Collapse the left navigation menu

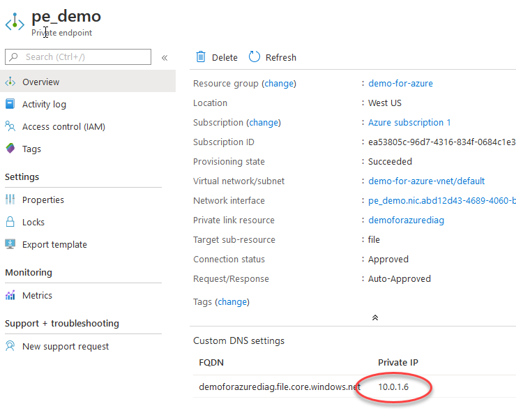pos(165,58)
